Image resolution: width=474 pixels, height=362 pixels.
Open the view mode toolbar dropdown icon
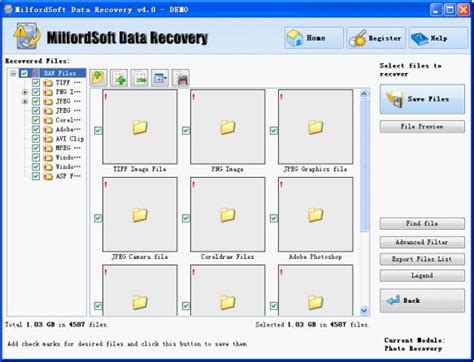(160, 78)
